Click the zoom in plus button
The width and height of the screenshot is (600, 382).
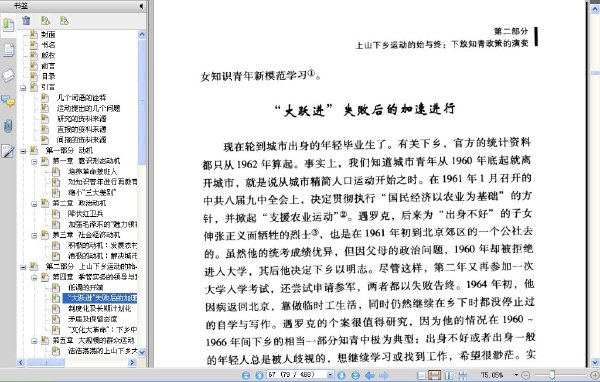(595, 375)
